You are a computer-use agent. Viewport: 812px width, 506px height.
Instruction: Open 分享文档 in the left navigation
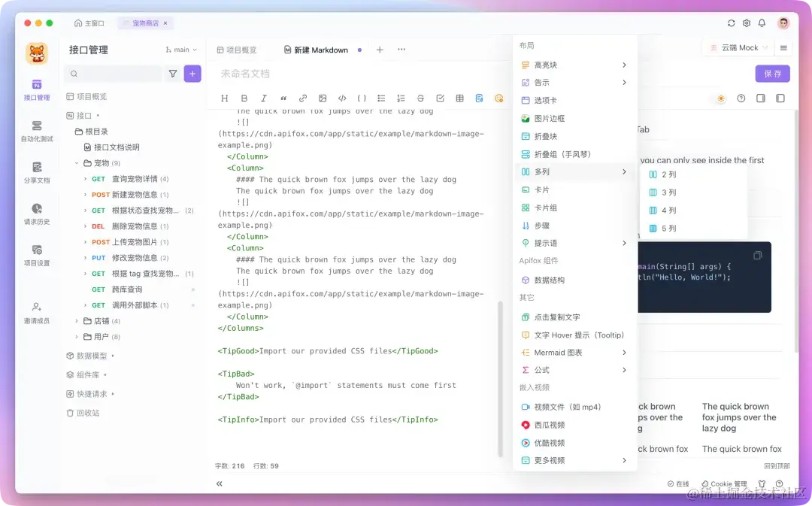37,172
